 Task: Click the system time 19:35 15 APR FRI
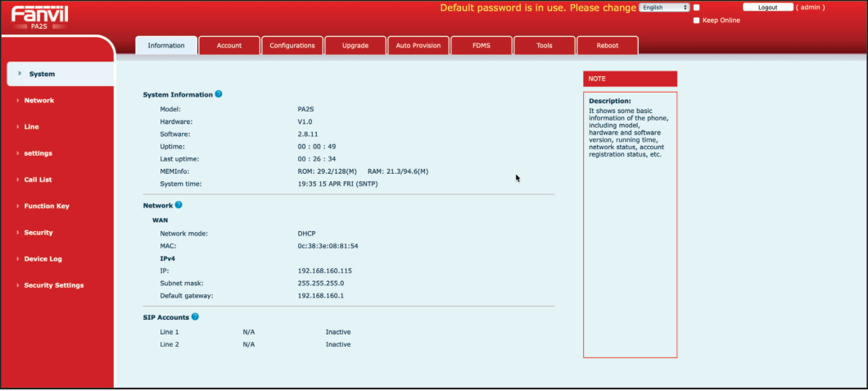coord(337,184)
